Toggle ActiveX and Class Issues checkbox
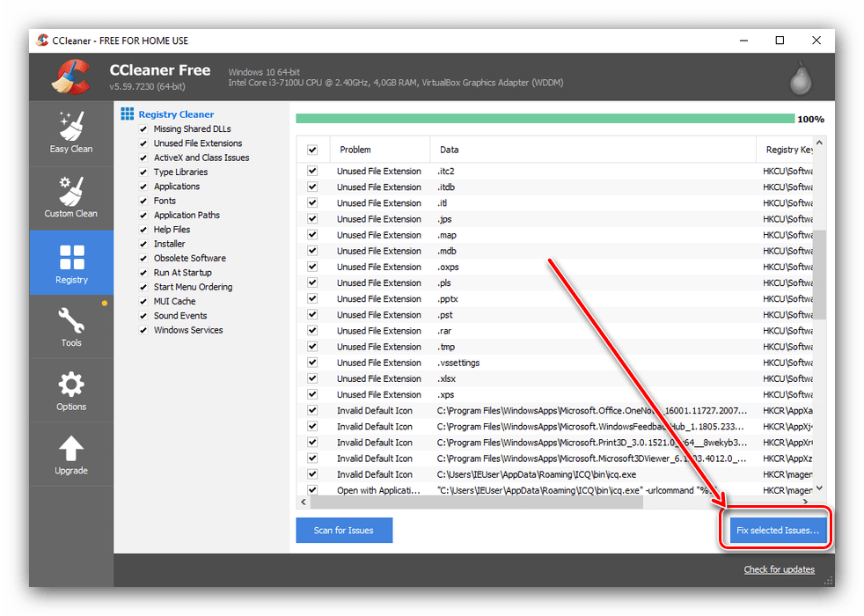 pos(143,158)
